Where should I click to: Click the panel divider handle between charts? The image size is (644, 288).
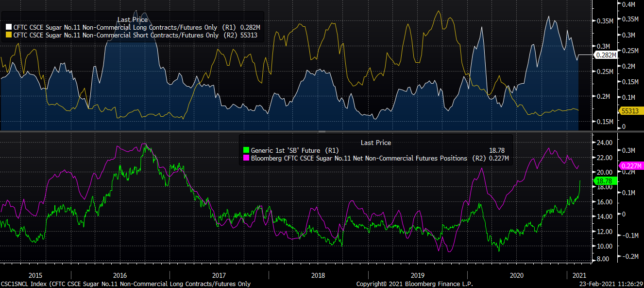click(x=321, y=132)
